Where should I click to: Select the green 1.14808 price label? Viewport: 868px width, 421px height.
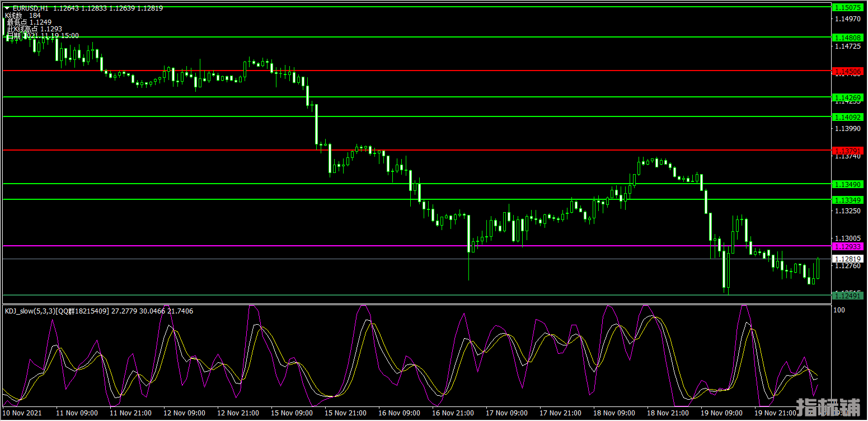point(848,38)
